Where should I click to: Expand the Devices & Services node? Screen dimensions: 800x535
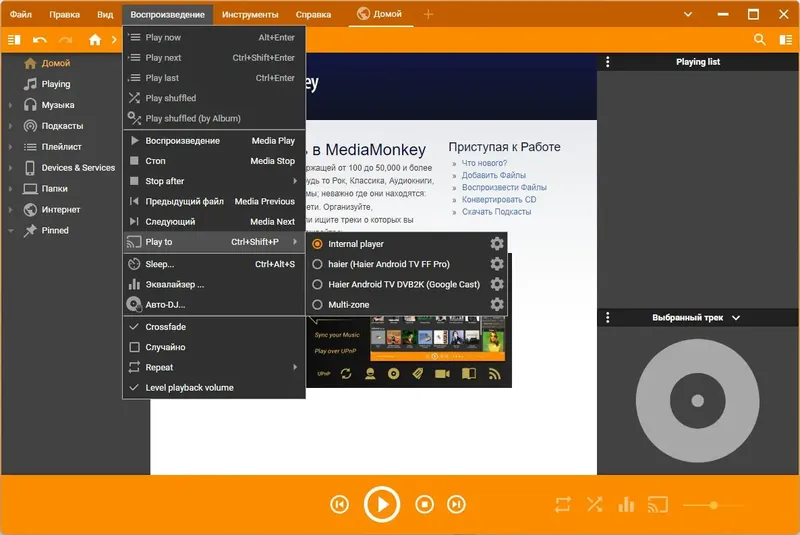coord(10,168)
